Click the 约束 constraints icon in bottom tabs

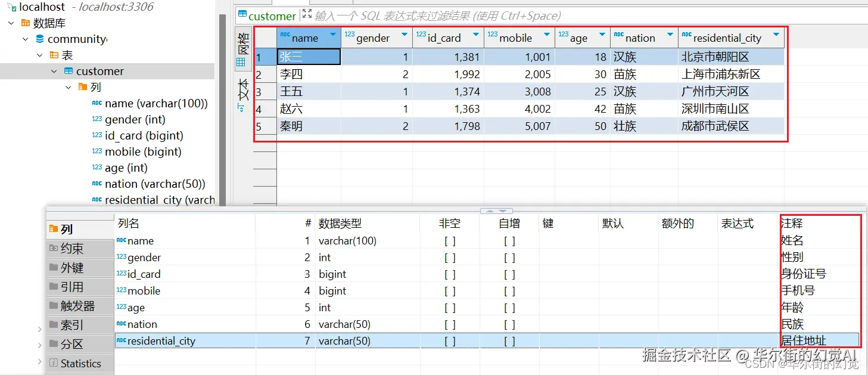coord(54,249)
